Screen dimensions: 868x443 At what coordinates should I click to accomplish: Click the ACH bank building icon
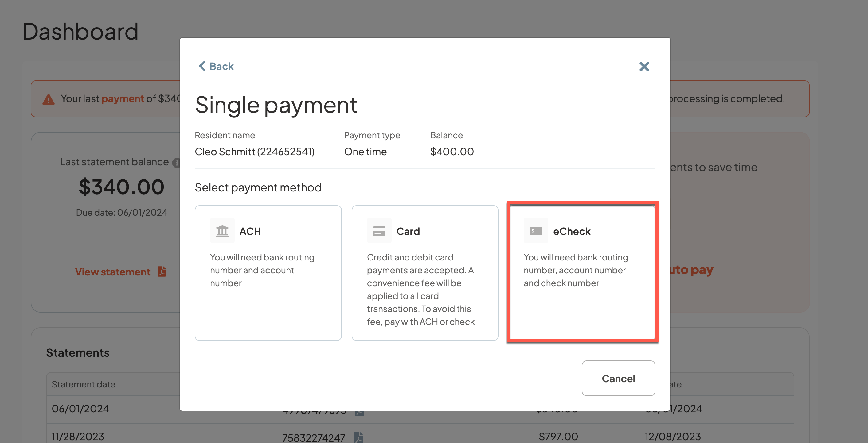click(222, 231)
